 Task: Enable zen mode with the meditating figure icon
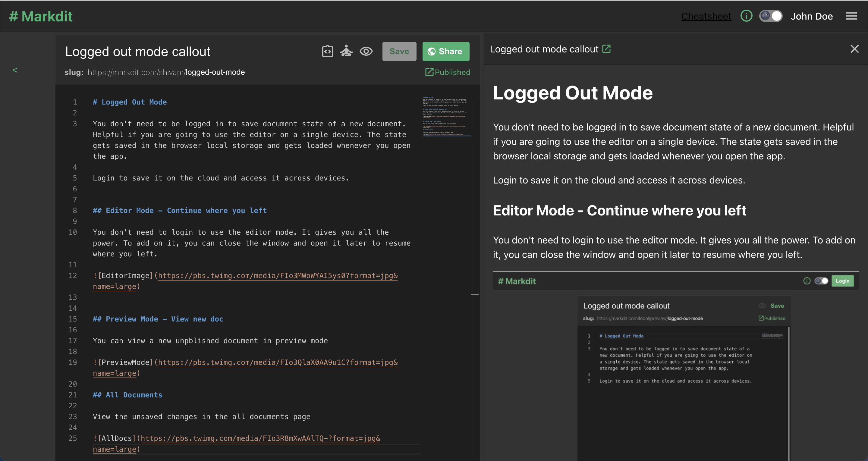[346, 51]
